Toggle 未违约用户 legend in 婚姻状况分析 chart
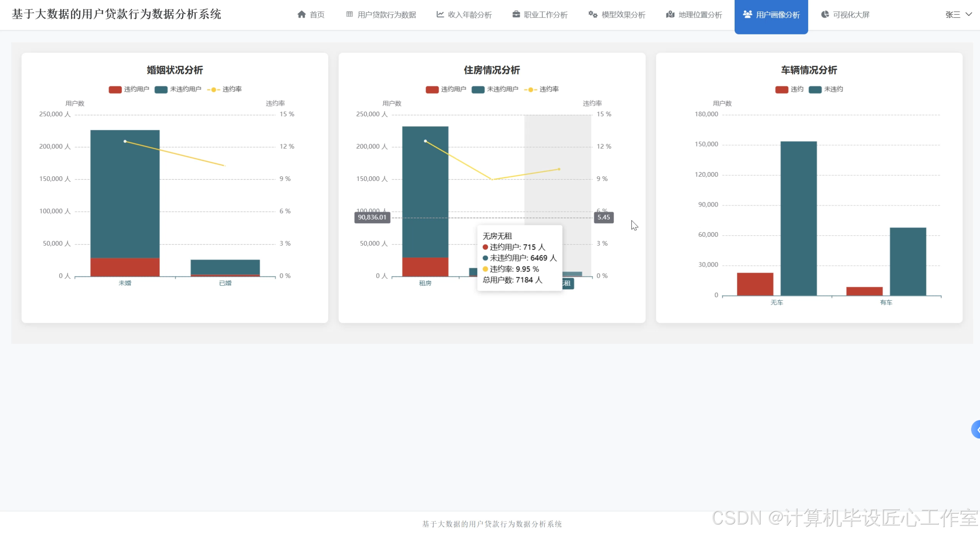The width and height of the screenshot is (980, 534). [x=178, y=89]
